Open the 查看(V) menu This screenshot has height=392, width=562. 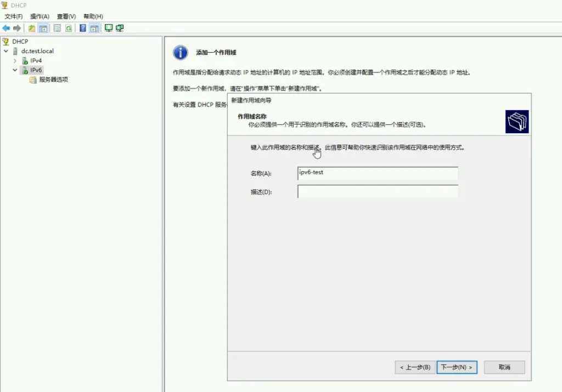pyautogui.click(x=66, y=16)
